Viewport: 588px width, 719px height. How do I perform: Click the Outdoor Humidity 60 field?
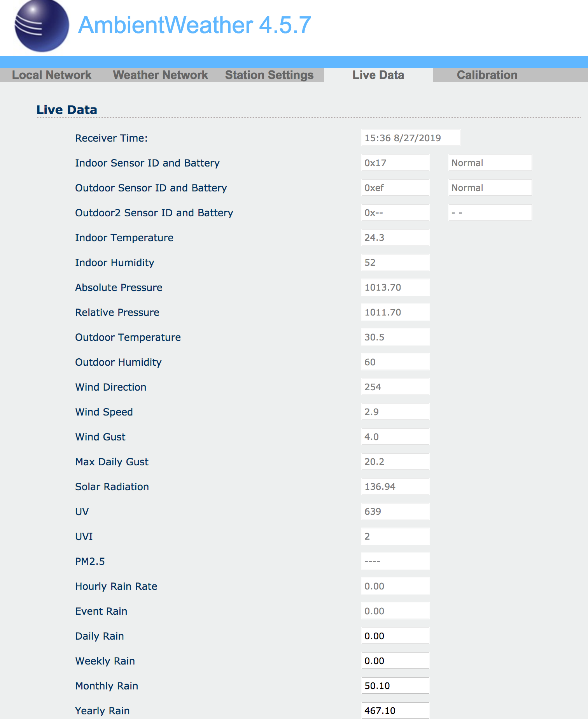(x=395, y=362)
